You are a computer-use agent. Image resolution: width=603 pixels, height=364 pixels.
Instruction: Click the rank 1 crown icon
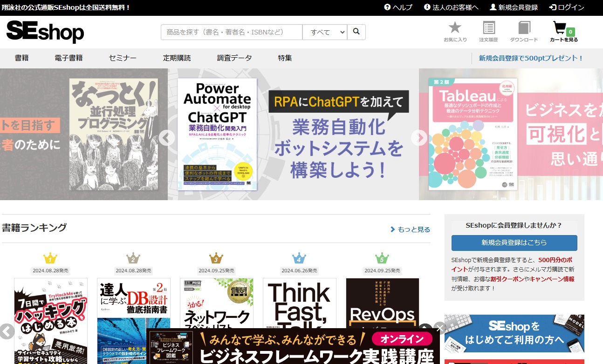50,258
